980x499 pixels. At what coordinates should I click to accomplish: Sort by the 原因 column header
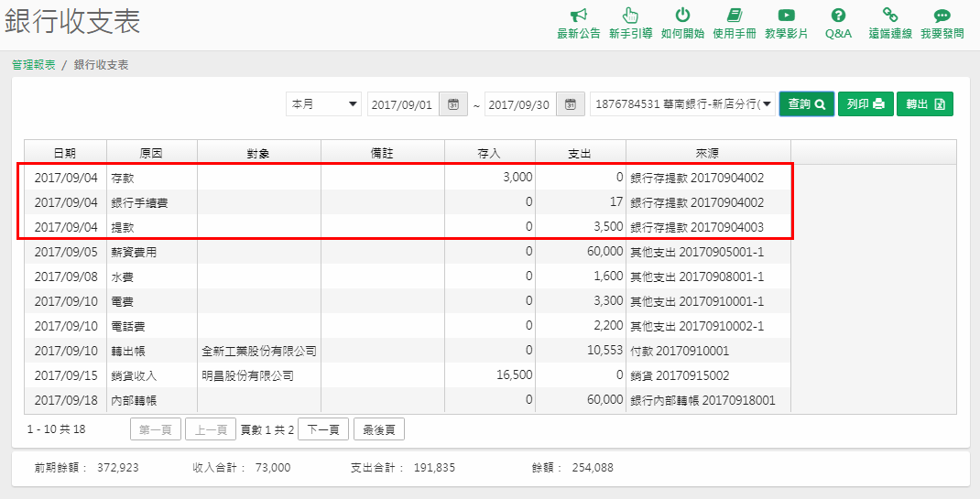pyautogui.click(x=152, y=153)
